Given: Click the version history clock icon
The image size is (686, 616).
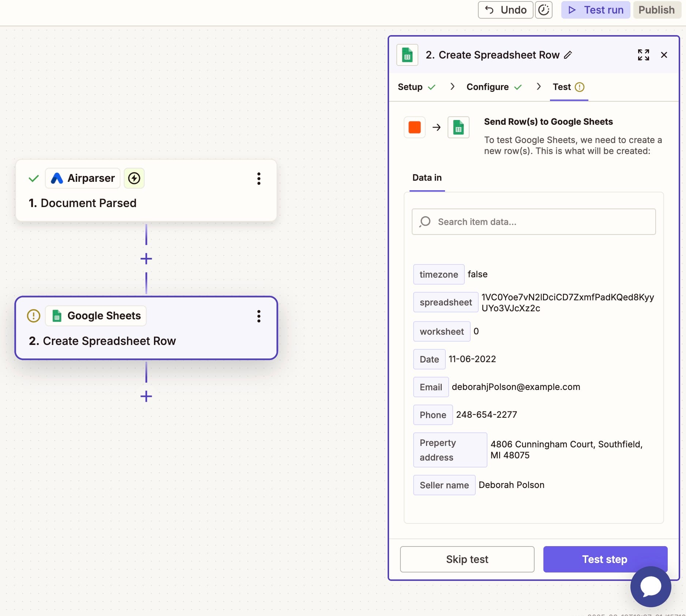Looking at the screenshot, I should (x=543, y=10).
